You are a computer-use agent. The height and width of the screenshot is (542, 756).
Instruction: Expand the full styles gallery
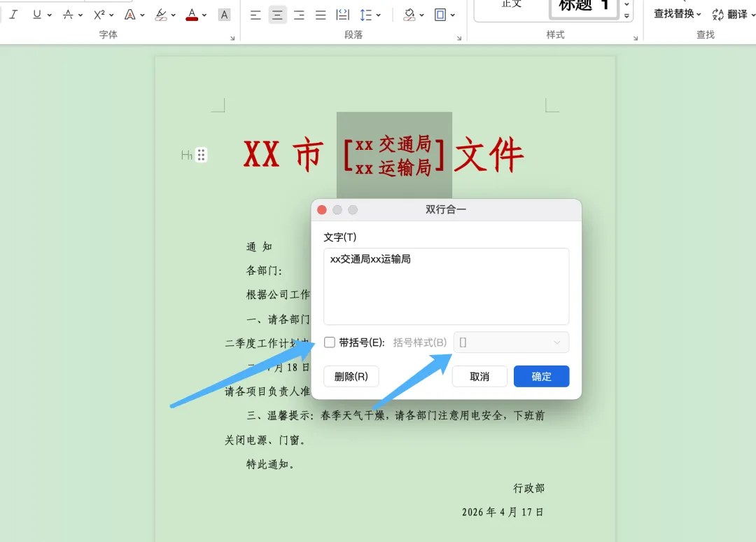(x=626, y=15)
